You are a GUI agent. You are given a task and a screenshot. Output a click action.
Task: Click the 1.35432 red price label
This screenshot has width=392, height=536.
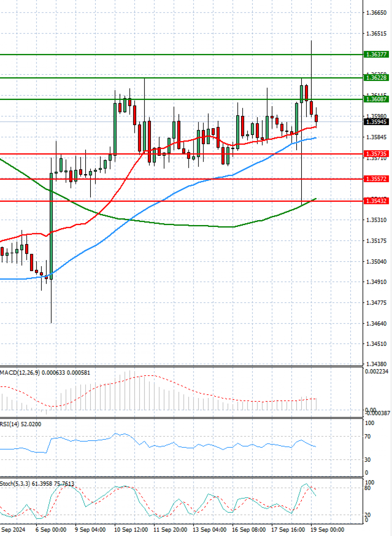(376, 201)
